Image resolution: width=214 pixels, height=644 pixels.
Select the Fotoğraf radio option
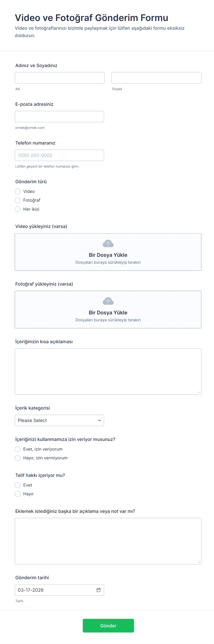click(17, 200)
